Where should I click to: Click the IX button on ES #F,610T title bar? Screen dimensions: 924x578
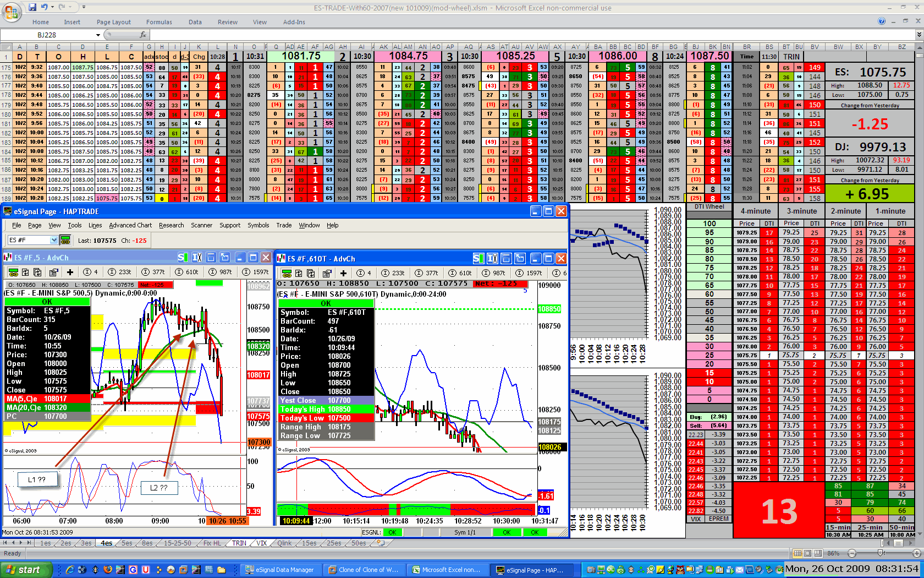point(492,258)
